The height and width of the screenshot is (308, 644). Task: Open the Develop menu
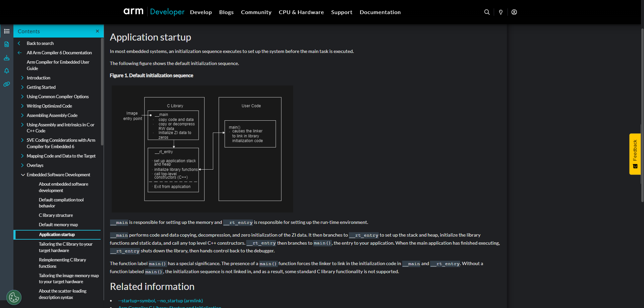pos(201,12)
